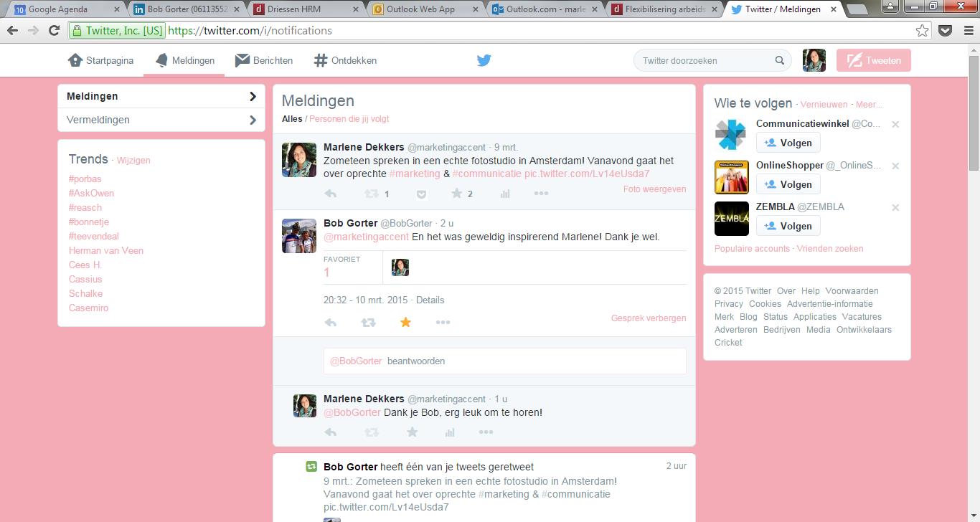Select the Alles notifications filter
The image size is (980, 522).
tap(292, 119)
